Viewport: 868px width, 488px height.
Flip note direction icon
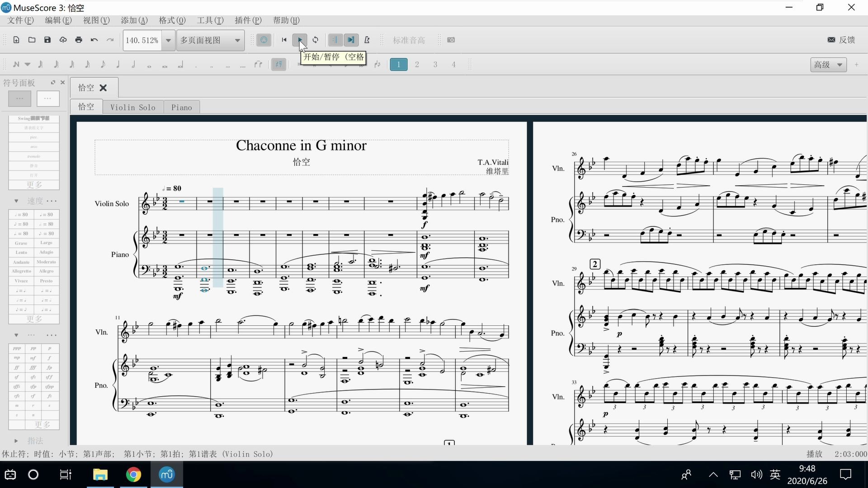[x=377, y=65]
